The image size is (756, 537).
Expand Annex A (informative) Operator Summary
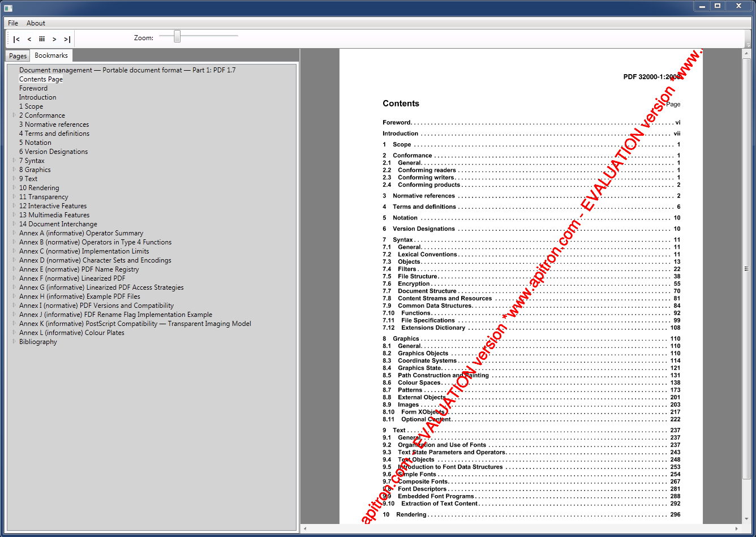click(13, 233)
